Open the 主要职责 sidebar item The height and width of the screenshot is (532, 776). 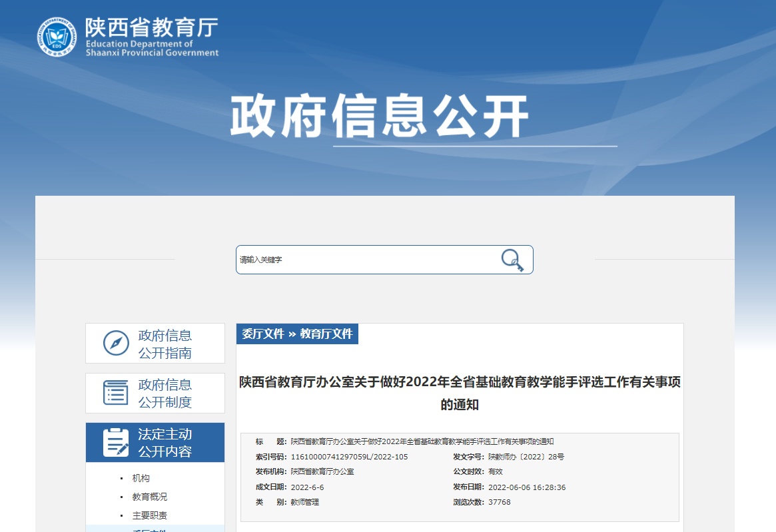pos(150,515)
